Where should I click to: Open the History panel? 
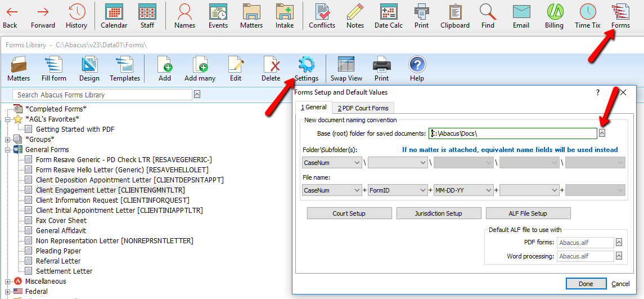coord(76,16)
